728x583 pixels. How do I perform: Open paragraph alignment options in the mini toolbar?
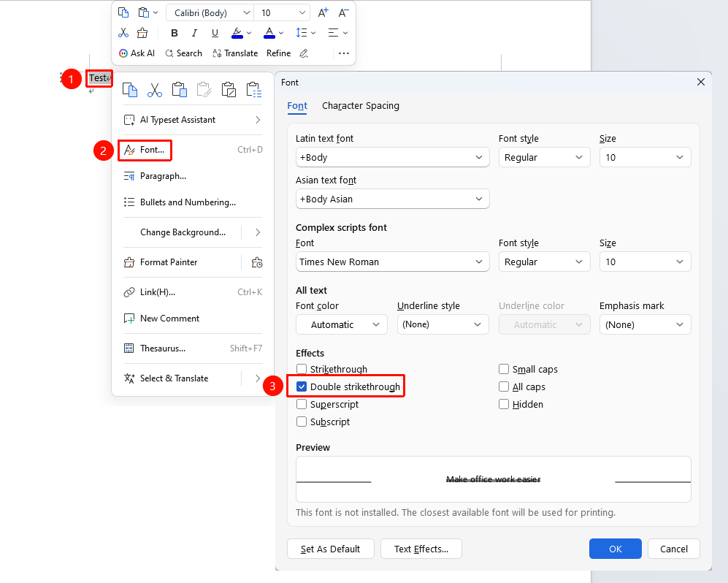(x=337, y=33)
